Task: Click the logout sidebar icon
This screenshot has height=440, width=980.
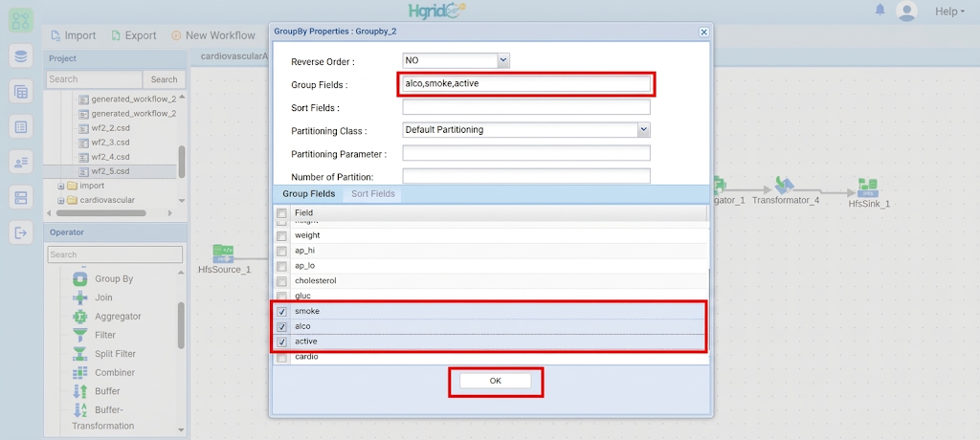Action: click(x=21, y=233)
